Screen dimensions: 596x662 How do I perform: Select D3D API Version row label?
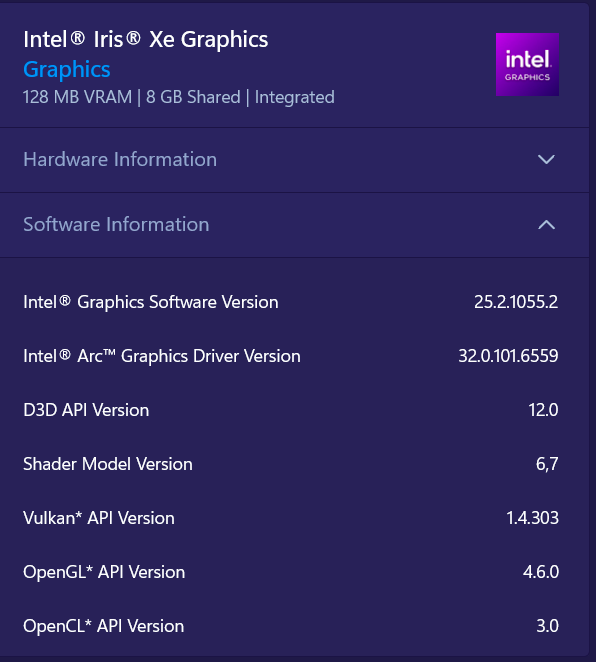tap(86, 410)
